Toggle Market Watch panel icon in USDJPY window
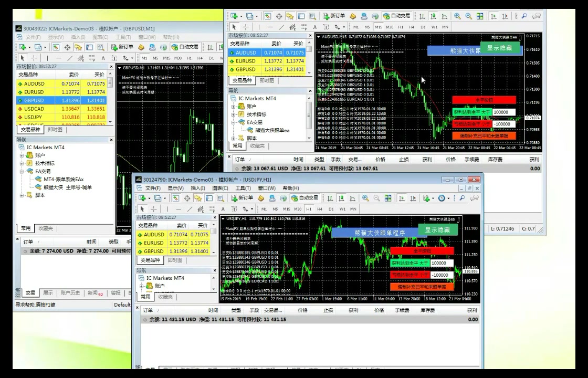Image resolution: width=588 pixels, height=378 pixels. coord(175,198)
